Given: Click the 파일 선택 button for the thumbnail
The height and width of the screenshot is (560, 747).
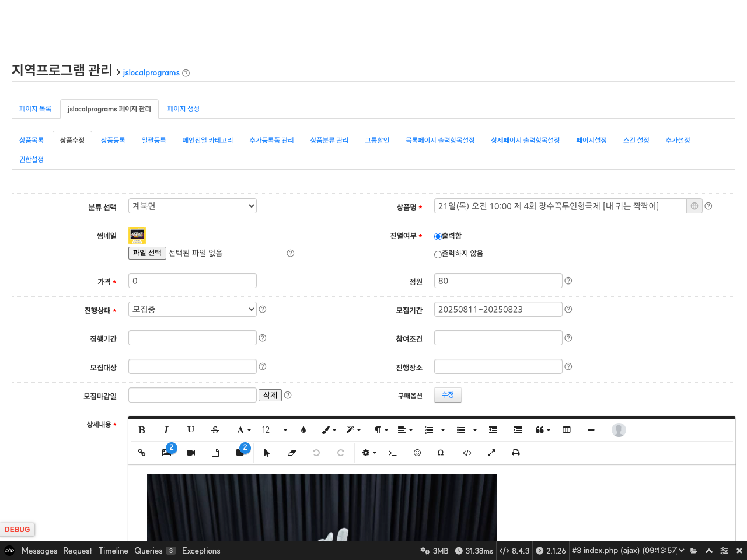Looking at the screenshot, I should 147,253.
